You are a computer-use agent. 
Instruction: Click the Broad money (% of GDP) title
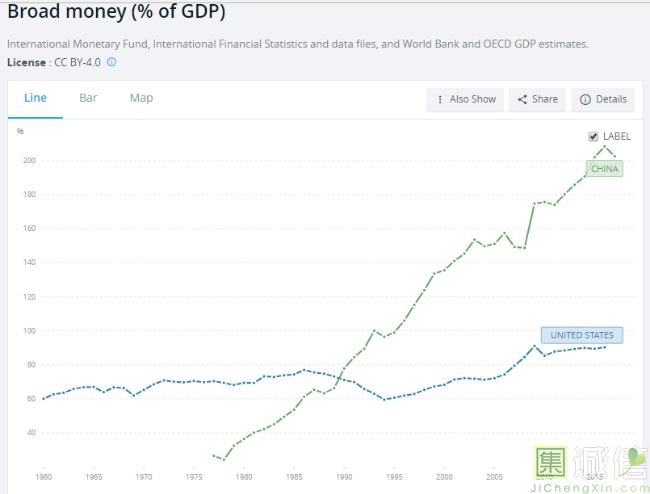(x=116, y=11)
